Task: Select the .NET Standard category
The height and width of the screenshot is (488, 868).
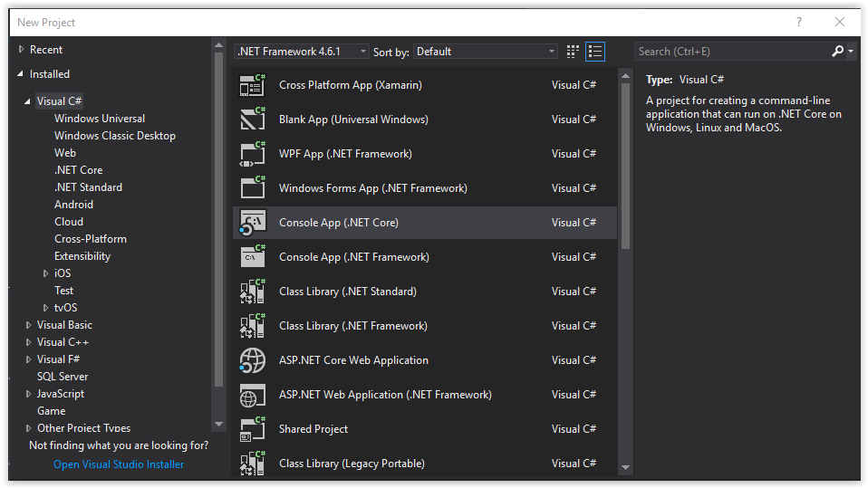Action: pyautogui.click(x=88, y=187)
